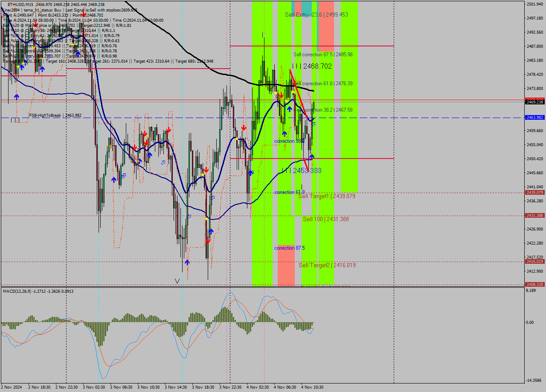546x392 pixels.
Task: Select the red rectangle near Sell Entry label
Action: (326, 26)
